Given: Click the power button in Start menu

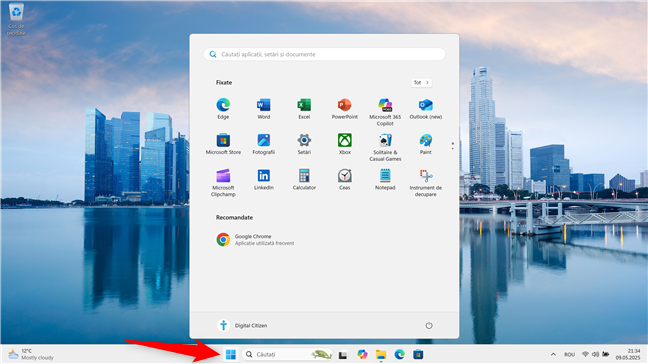Looking at the screenshot, I should click(x=429, y=326).
